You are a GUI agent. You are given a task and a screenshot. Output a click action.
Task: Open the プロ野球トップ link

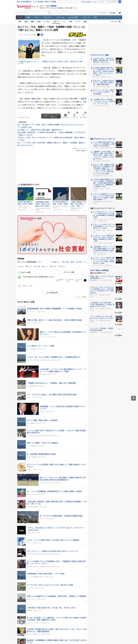[56, 262]
